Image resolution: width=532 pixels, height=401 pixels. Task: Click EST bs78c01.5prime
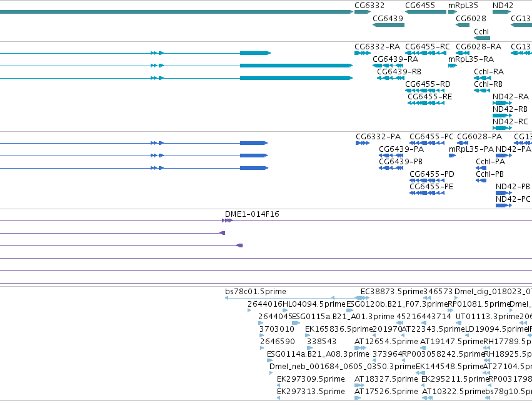[255, 292]
